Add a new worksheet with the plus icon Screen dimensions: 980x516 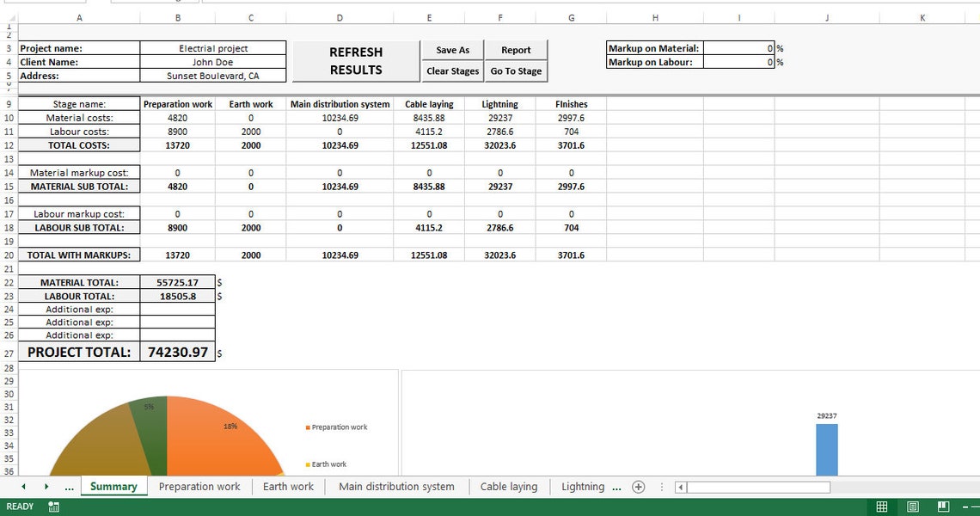click(x=639, y=486)
